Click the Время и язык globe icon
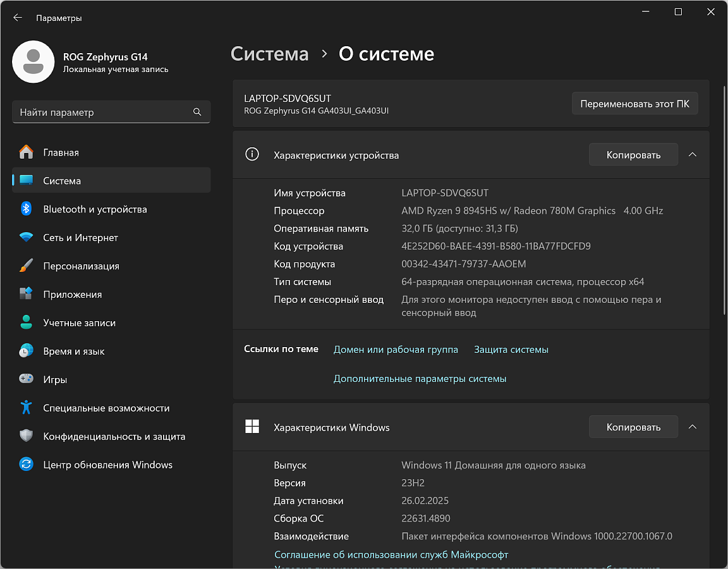 click(27, 351)
